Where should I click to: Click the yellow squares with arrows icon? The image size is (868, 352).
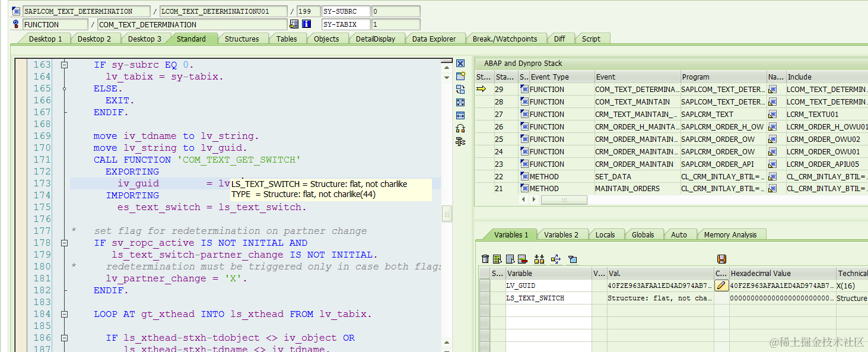(x=539, y=259)
